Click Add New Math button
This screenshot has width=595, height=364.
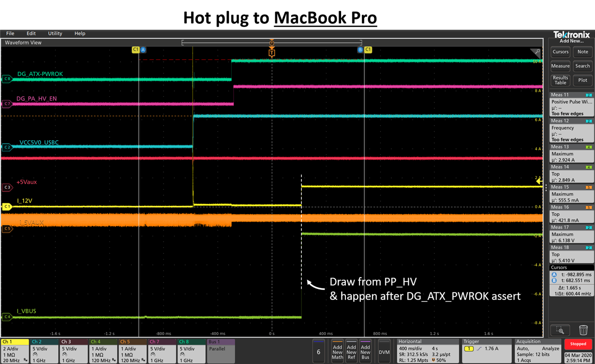coord(337,352)
